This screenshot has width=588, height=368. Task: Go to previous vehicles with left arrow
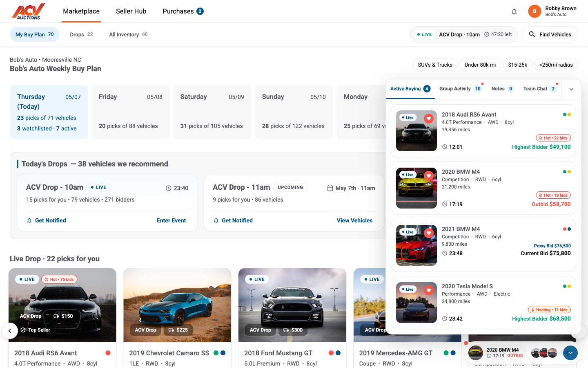10,331
